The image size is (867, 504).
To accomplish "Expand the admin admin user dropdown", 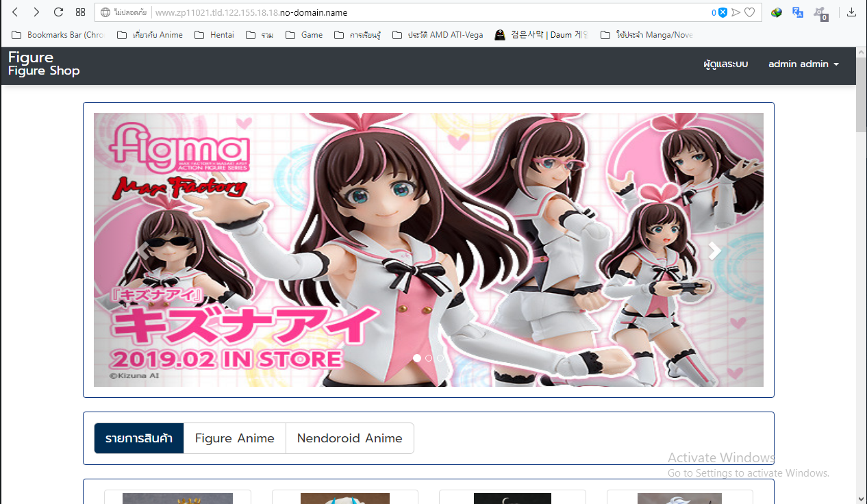I will (803, 64).
